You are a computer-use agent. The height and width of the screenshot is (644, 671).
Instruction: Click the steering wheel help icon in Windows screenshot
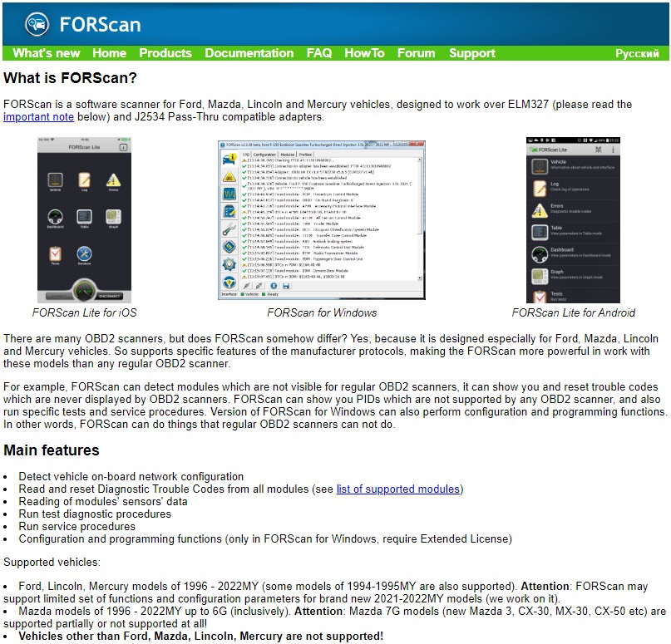228,282
